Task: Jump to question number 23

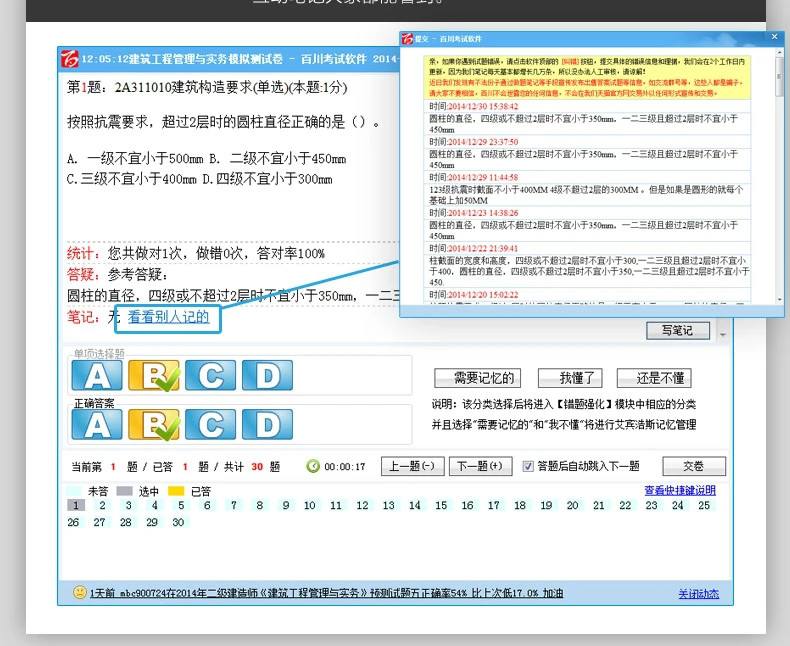Action: [651, 505]
